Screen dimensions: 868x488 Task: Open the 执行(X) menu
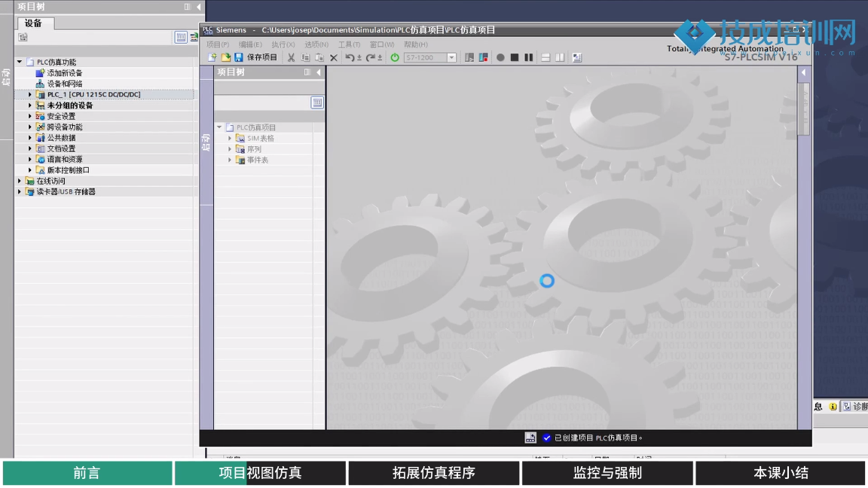click(283, 44)
